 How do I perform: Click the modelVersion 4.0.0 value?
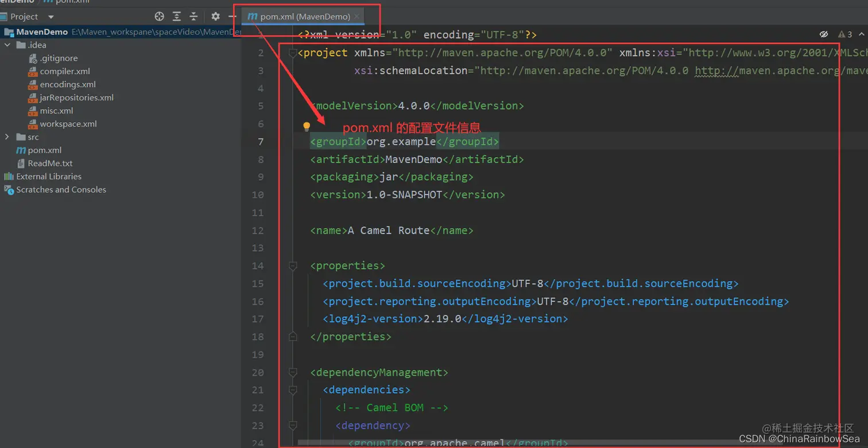[x=414, y=106]
